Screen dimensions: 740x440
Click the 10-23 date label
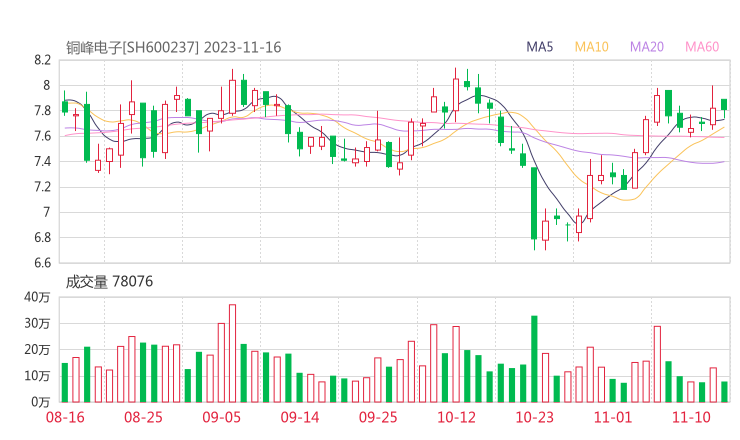(534, 416)
